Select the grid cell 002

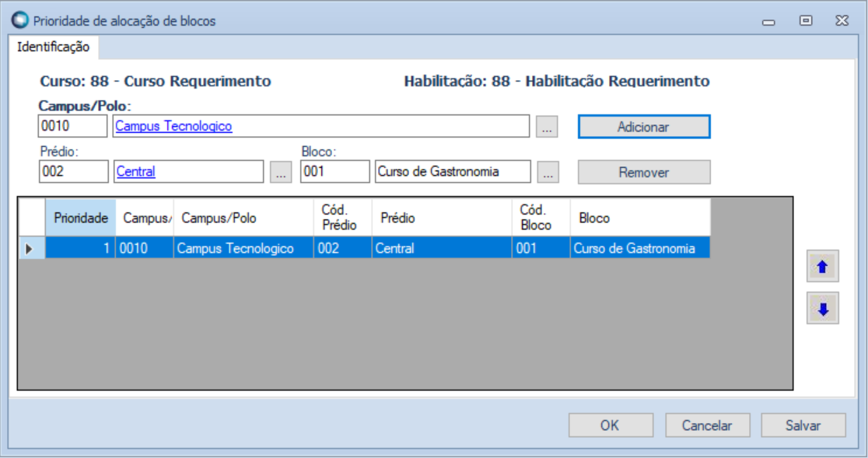(x=343, y=248)
